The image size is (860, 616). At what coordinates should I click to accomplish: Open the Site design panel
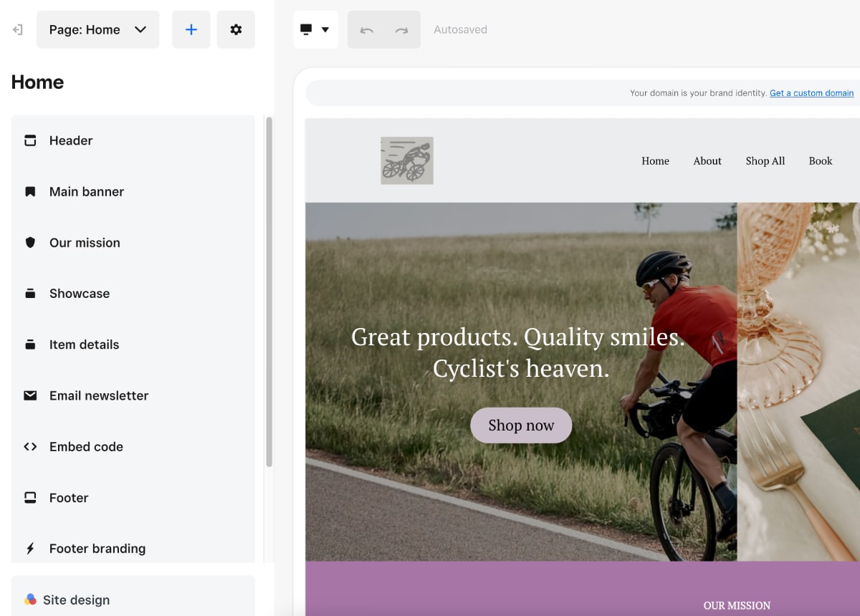[x=133, y=596]
